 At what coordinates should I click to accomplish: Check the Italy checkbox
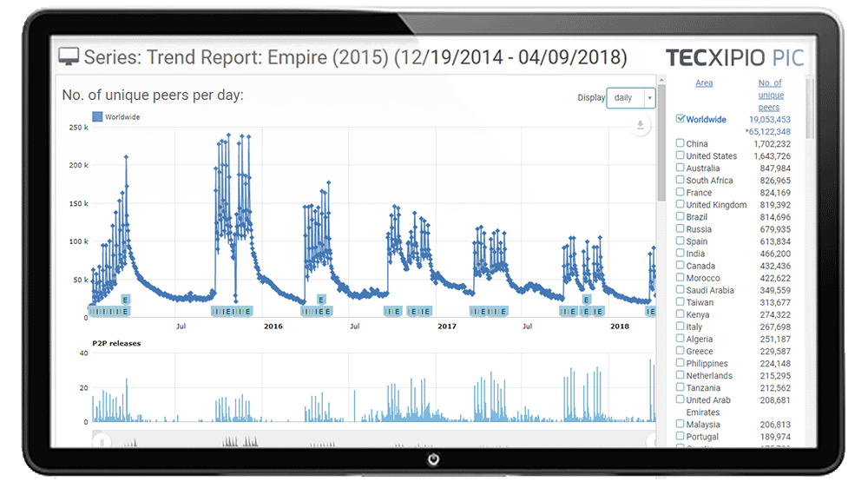681,326
